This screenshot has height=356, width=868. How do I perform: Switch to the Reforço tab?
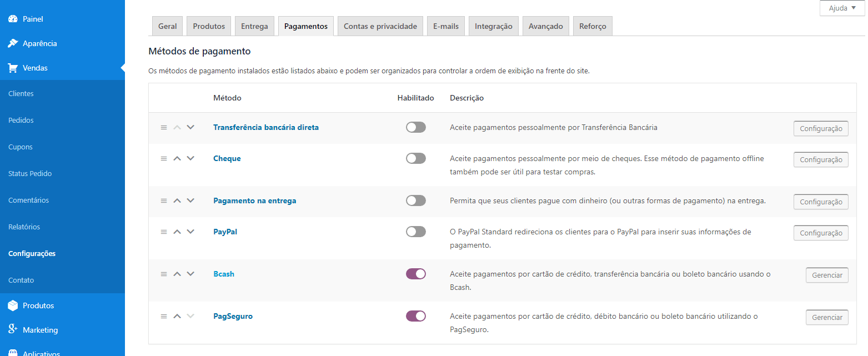click(x=593, y=26)
